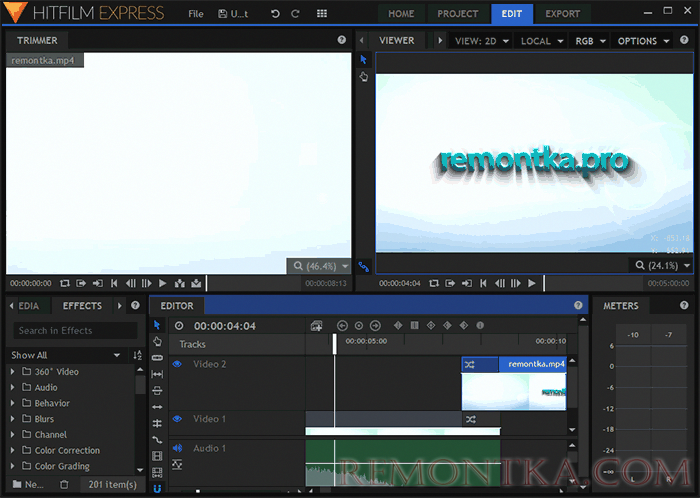The width and height of the screenshot is (700, 498).
Task: Click the Search in Effects field
Action: [x=75, y=330]
